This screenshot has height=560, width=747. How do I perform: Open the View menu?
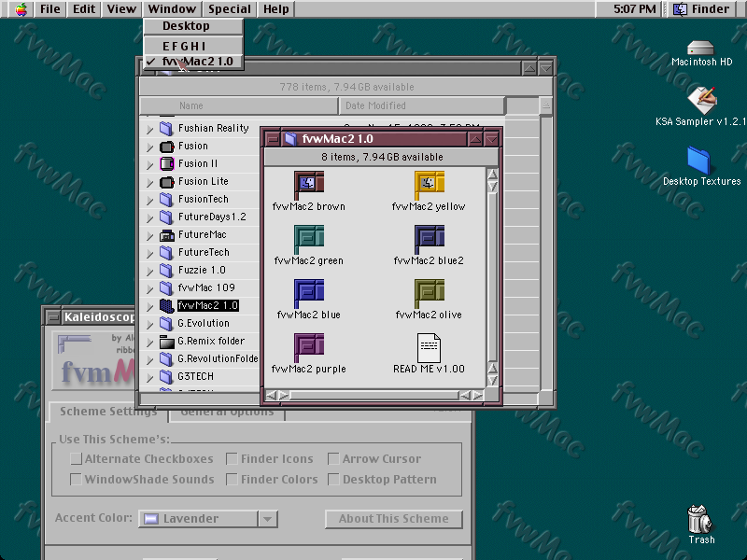(121, 9)
